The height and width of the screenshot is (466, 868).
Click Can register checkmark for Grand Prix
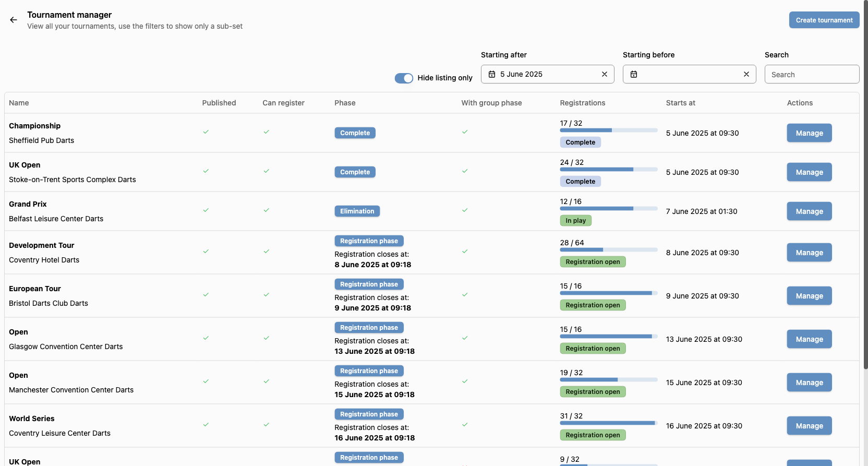[x=266, y=210]
